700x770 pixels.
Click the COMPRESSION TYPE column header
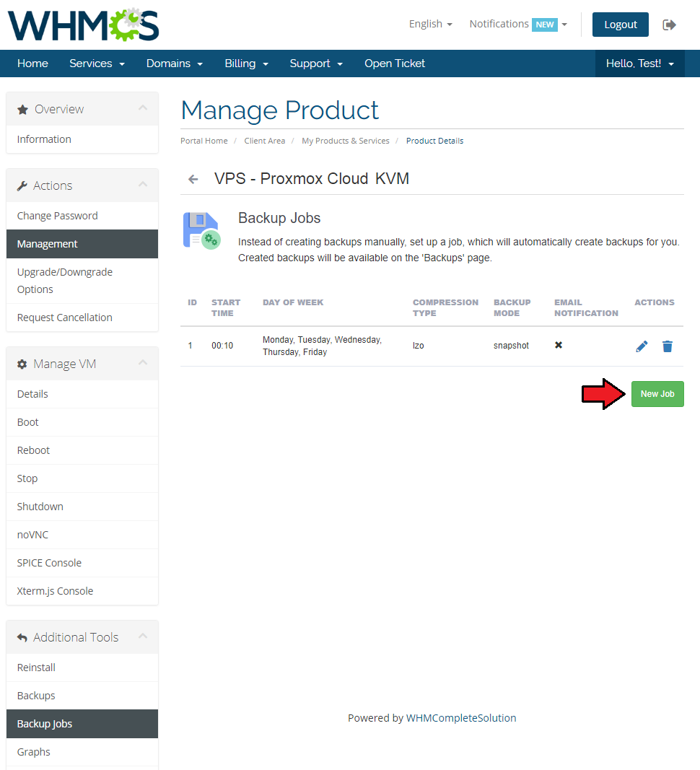point(445,308)
